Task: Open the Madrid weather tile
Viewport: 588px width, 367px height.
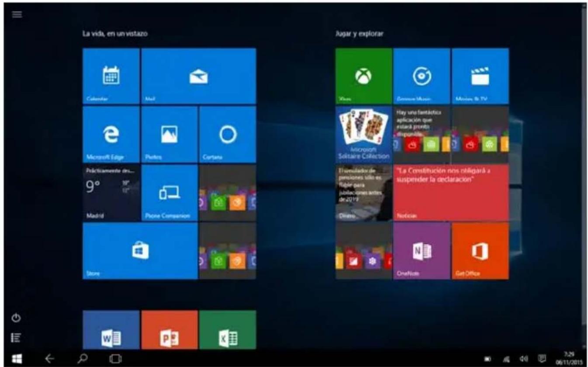Action: coord(111,193)
